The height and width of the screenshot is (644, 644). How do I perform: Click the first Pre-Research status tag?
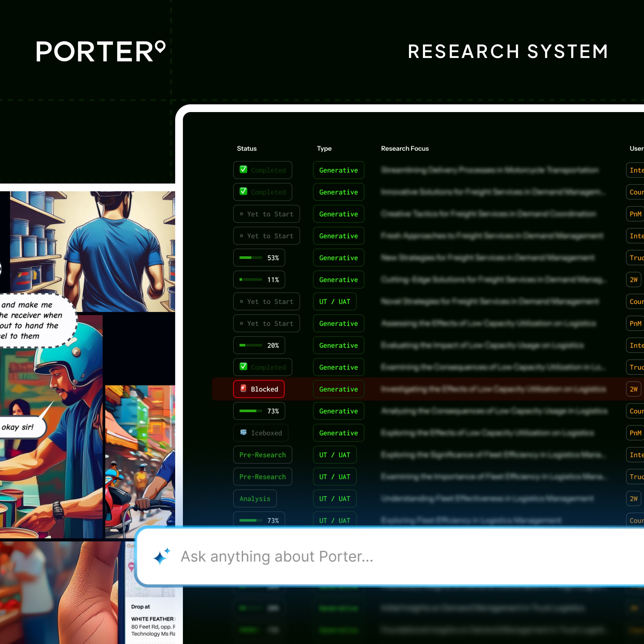[262, 455]
